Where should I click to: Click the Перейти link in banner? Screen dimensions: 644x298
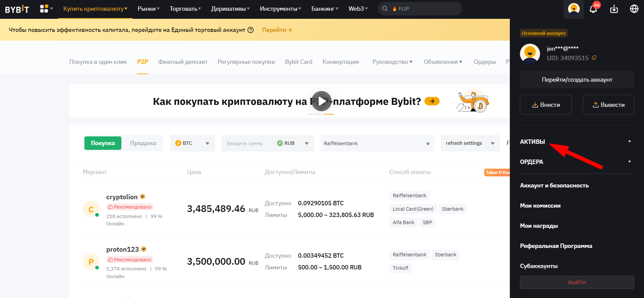coord(277,30)
